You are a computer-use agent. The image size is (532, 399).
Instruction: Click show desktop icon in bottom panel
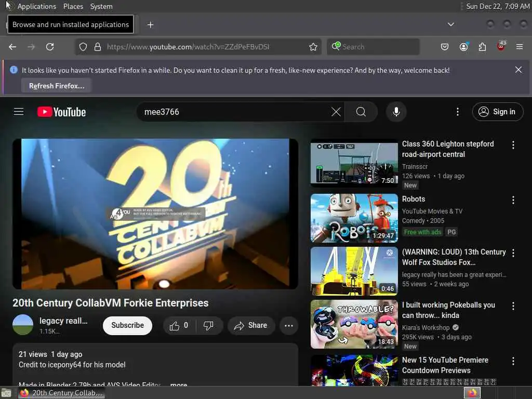6,393
